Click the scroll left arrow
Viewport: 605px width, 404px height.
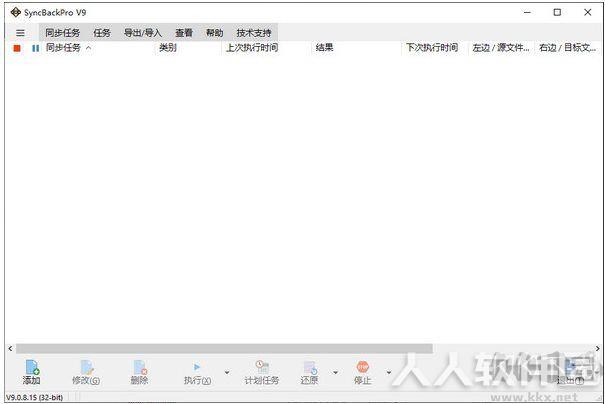click(10, 348)
